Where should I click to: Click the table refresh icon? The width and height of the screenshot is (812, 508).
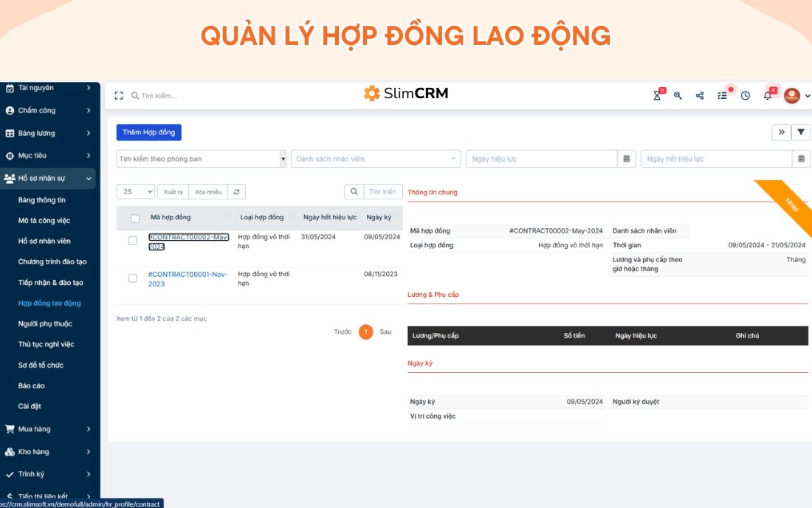(236, 191)
